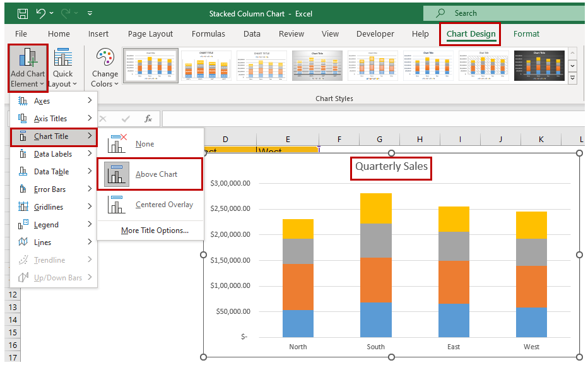Screen dimensions: 588x365
Task: Open the Help tab
Action: [x=420, y=34]
